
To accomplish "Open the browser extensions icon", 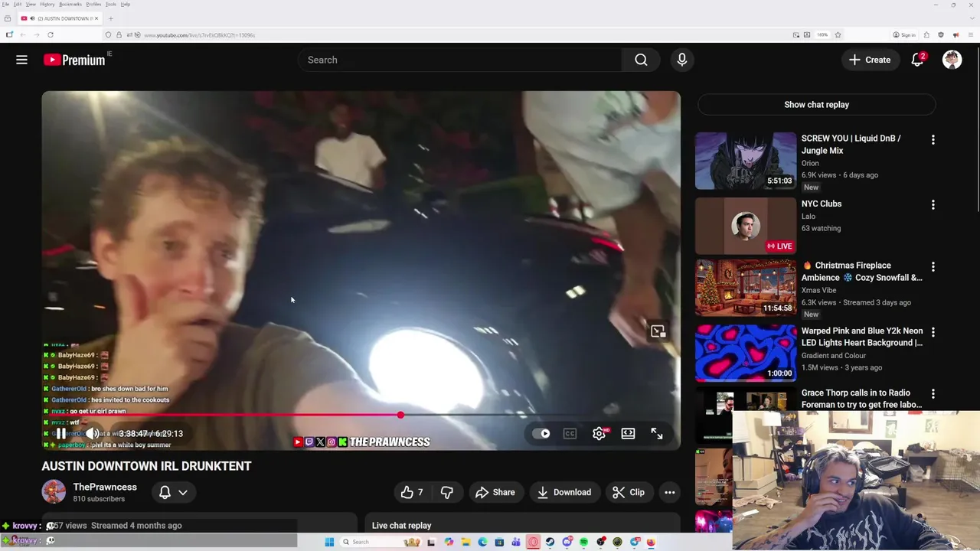I will click(926, 34).
